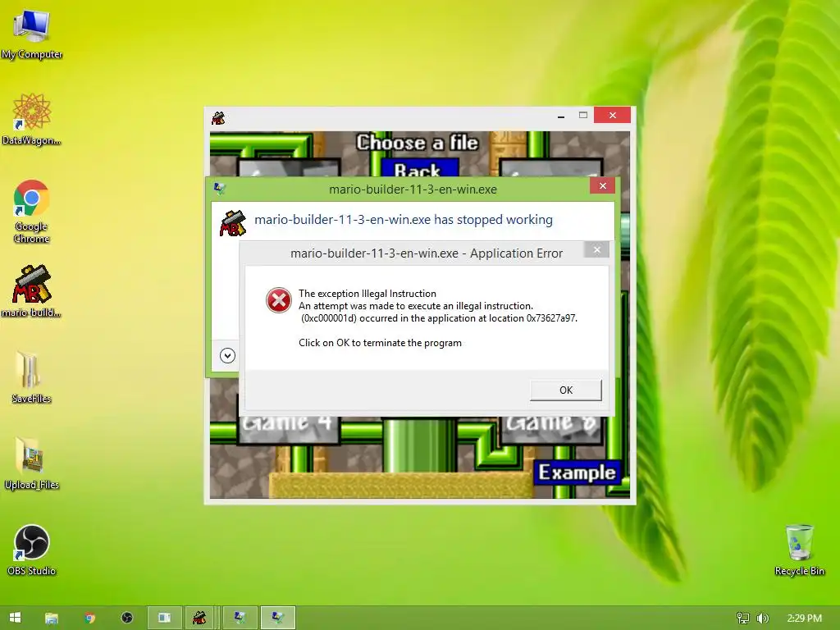Open the SaveFiles folder
840x630 pixels.
tap(32, 377)
